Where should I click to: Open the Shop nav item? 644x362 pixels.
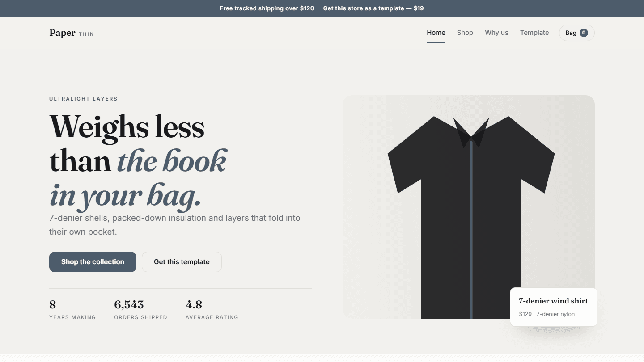[x=465, y=33]
